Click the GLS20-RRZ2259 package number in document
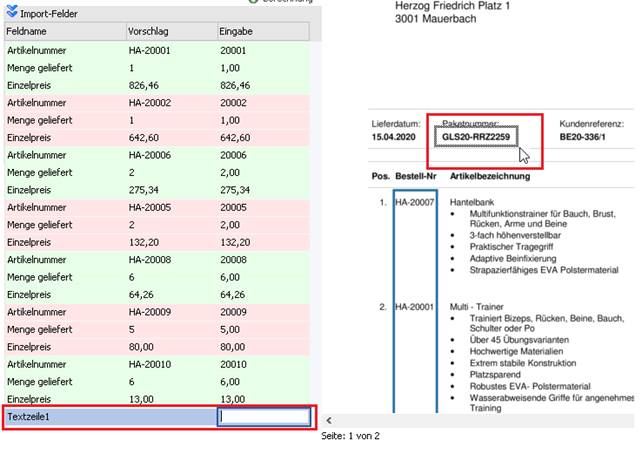 476,136
